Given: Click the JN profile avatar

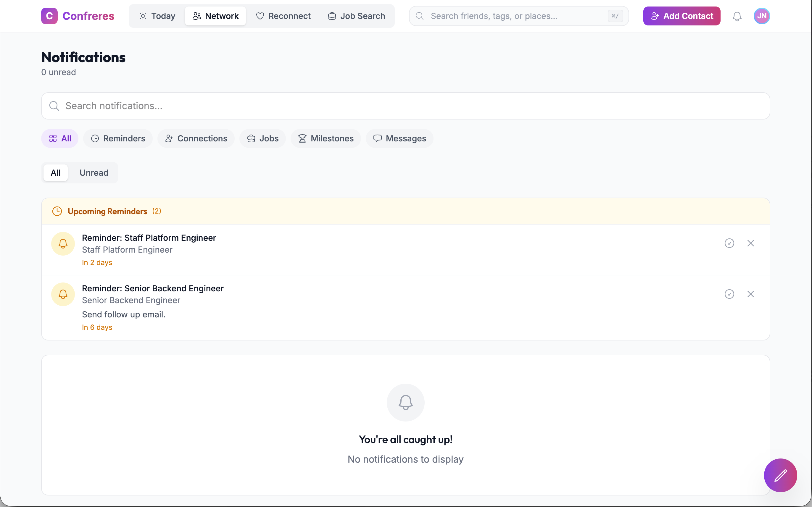Looking at the screenshot, I should point(761,16).
